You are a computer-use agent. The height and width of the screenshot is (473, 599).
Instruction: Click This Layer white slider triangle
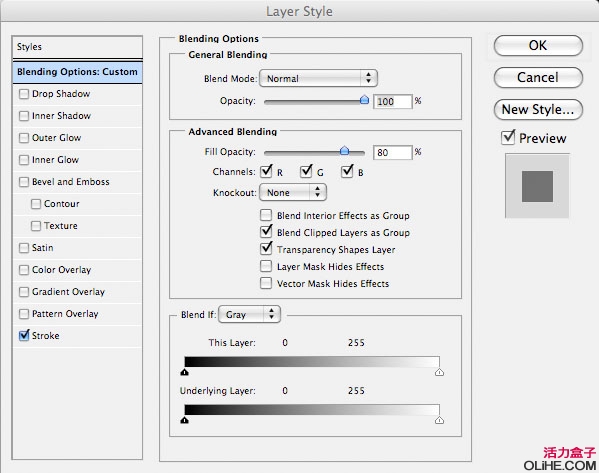tap(439, 372)
